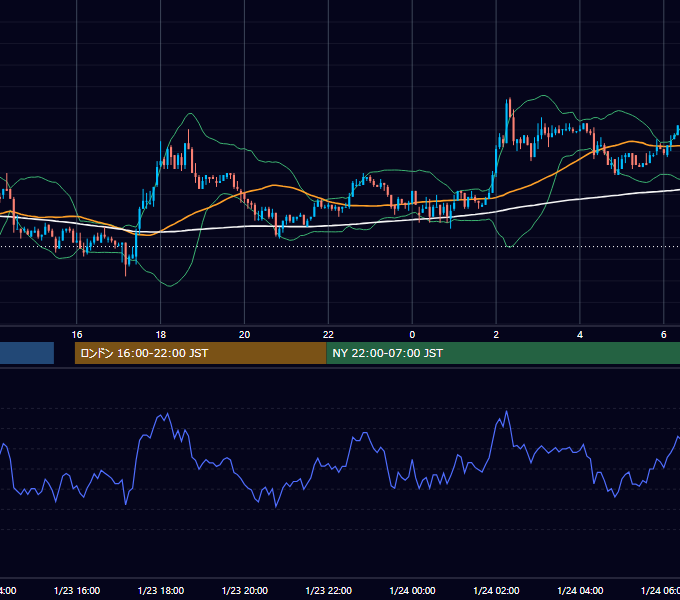Image resolution: width=680 pixels, height=600 pixels.
Task: Click the 4 hour label on chart axis
Action: coord(580,335)
